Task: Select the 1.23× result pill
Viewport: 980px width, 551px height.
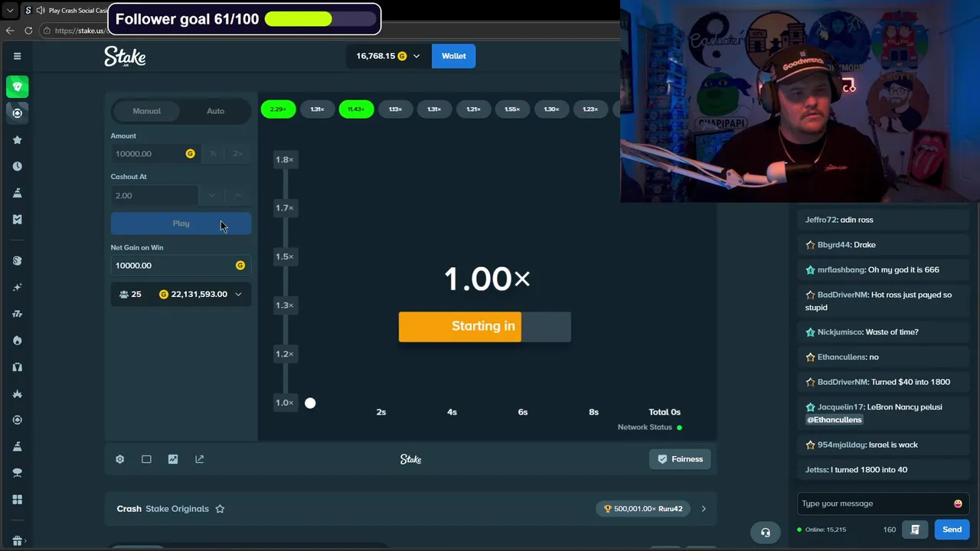Action: click(590, 109)
